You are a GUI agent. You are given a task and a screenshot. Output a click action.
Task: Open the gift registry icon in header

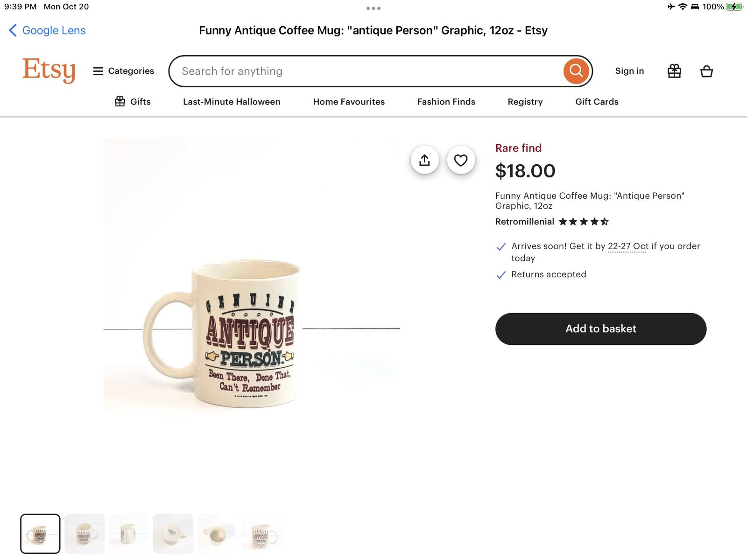pyautogui.click(x=674, y=71)
